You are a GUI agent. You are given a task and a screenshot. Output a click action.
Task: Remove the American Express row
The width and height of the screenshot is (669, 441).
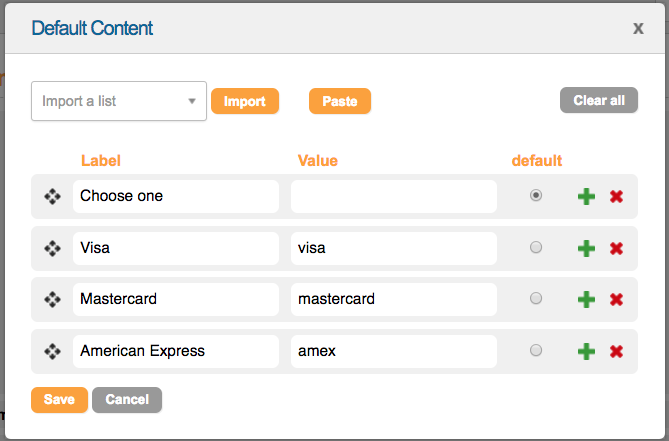(616, 351)
